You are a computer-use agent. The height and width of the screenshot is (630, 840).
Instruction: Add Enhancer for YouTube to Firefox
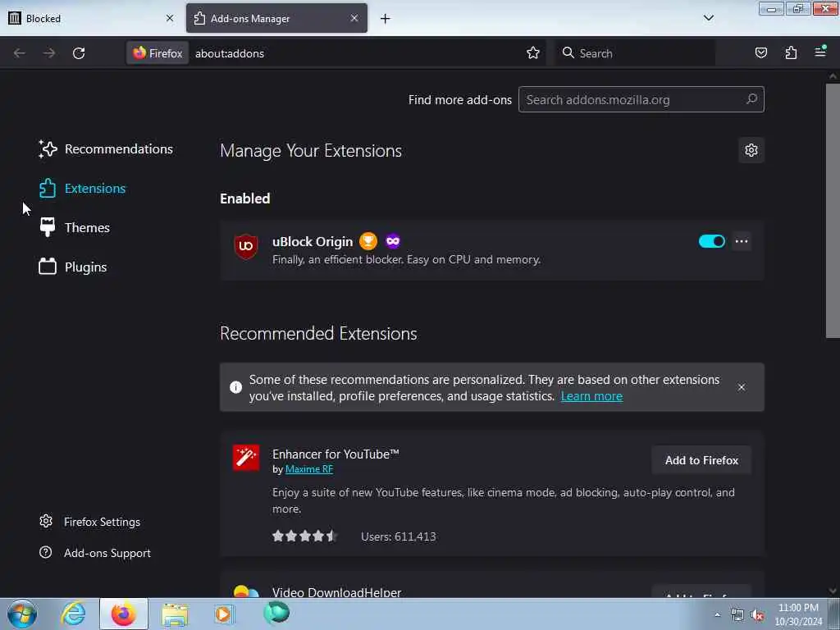[x=701, y=460]
